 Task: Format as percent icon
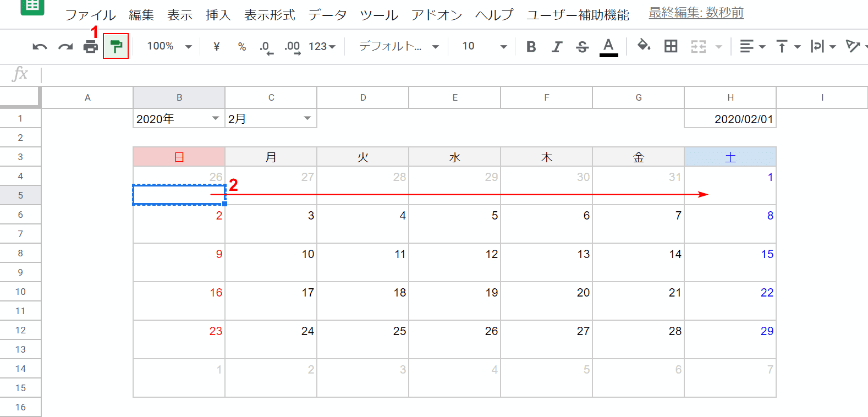pyautogui.click(x=242, y=46)
